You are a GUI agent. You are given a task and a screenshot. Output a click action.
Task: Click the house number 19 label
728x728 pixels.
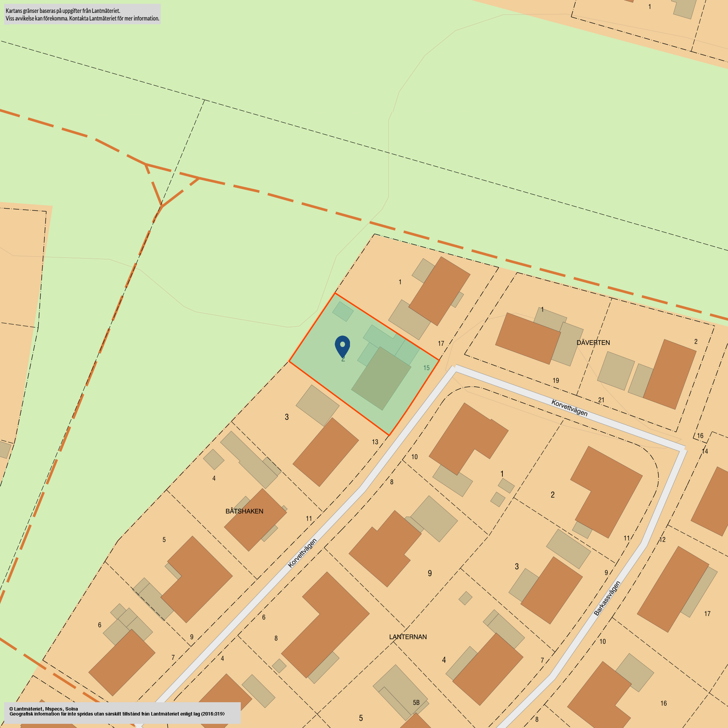click(555, 381)
